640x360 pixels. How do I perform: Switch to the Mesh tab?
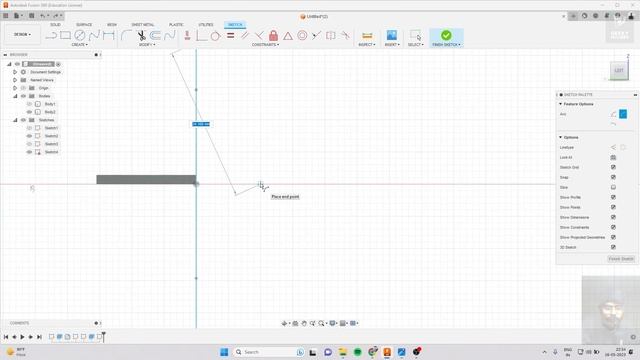[112, 25]
